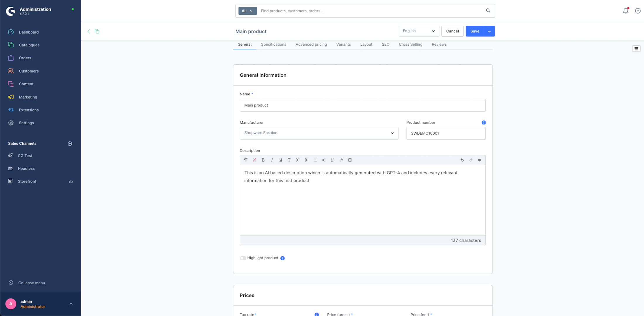The image size is (644, 316).
Task: Switch to the Variants tab
Action: point(343,44)
